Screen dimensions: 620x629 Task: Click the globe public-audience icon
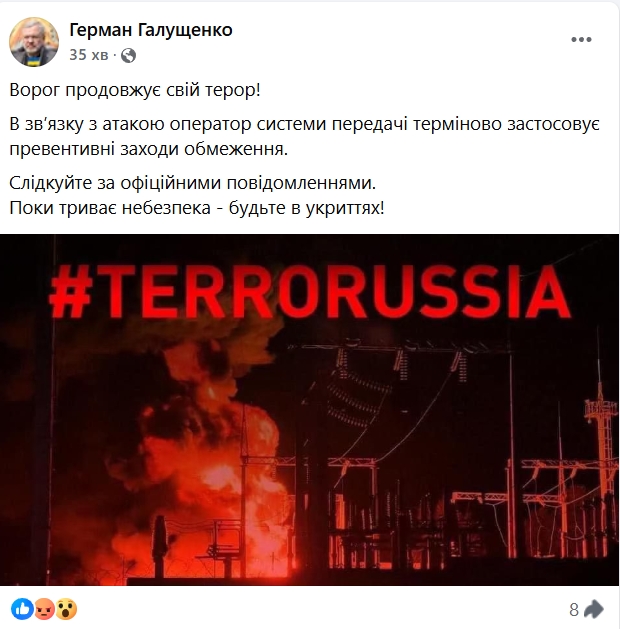(x=128, y=55)
